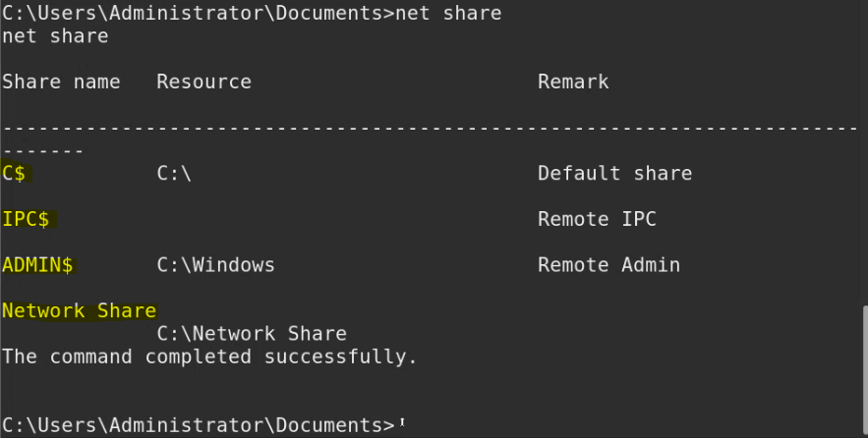Click the C:\Network Share resource path
This screenshot has height=438, width=868.
(252, 334)
